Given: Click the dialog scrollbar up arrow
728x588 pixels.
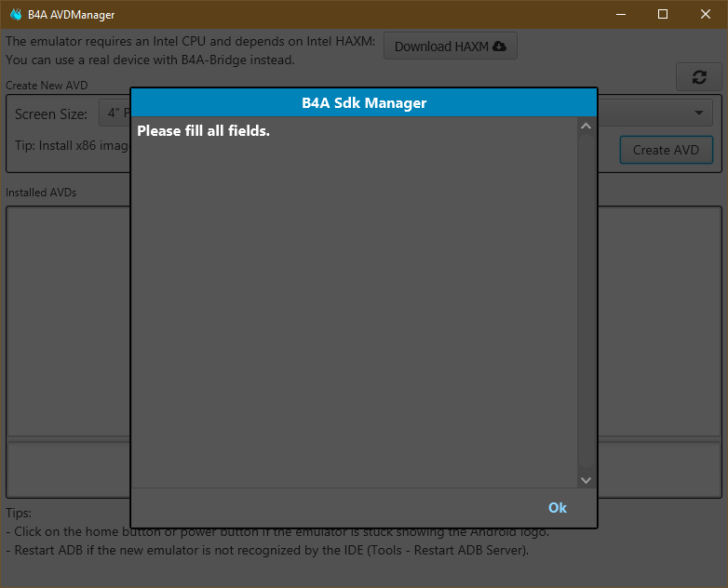Looking at the screenshot, I should click(586, 126).
